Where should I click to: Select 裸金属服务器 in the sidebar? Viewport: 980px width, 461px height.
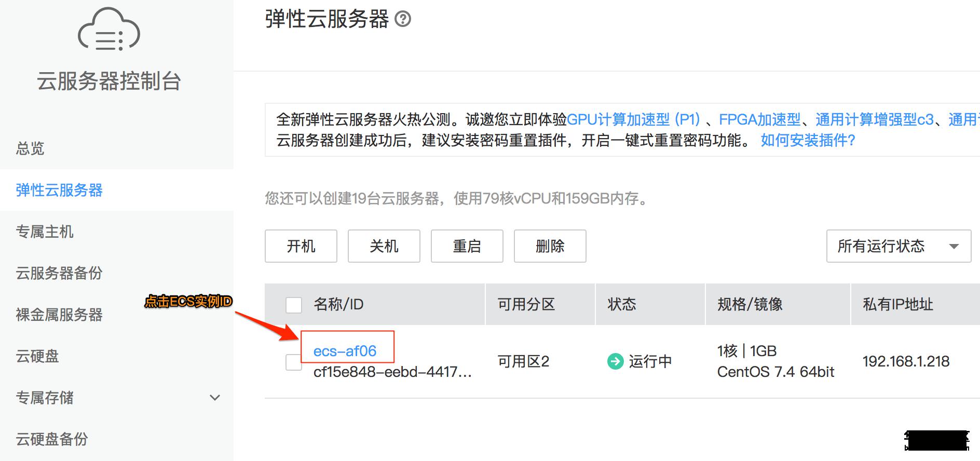[59, 315]
